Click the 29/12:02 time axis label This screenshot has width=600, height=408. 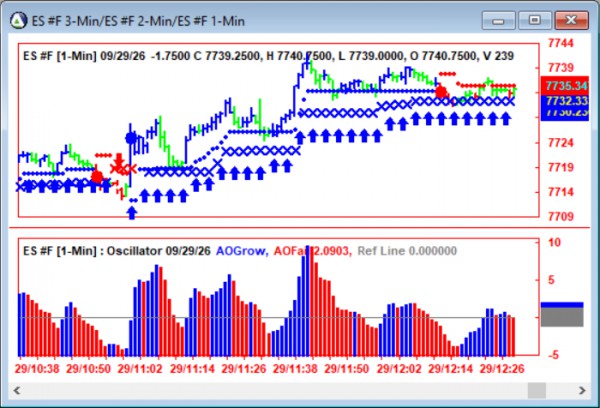pos(399,369)
